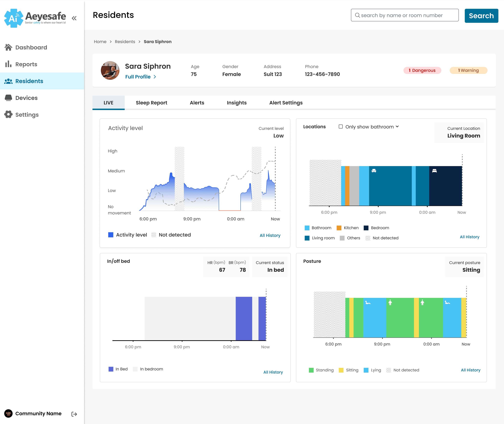
Task: Click the second lying icon in Posture chart
Action: click(x=447, y=303)
